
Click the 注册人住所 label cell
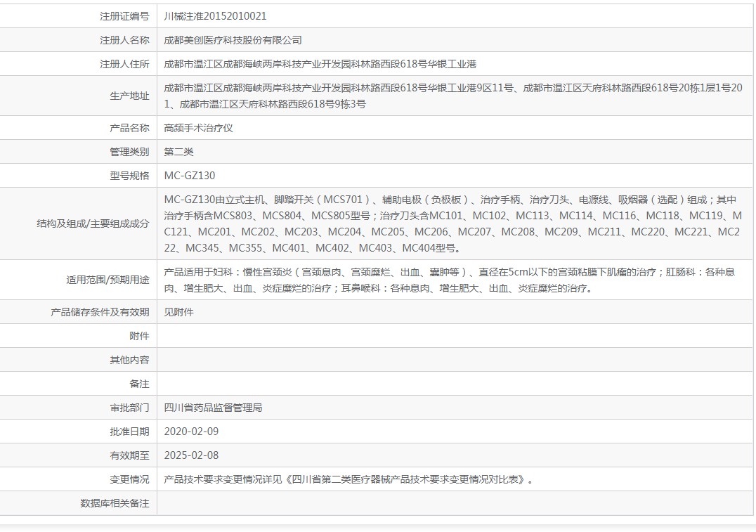point(124,64)
